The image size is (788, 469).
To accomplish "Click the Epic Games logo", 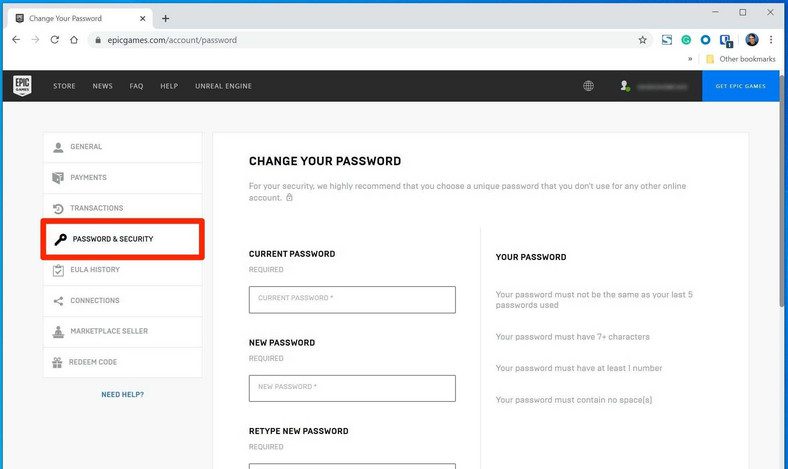I will [x=22, y=85].
